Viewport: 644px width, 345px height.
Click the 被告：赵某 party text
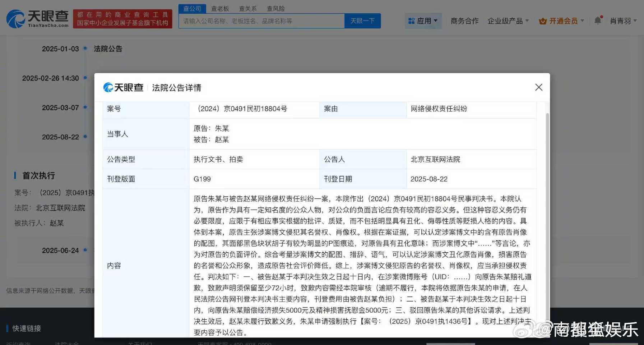(211, 139)
